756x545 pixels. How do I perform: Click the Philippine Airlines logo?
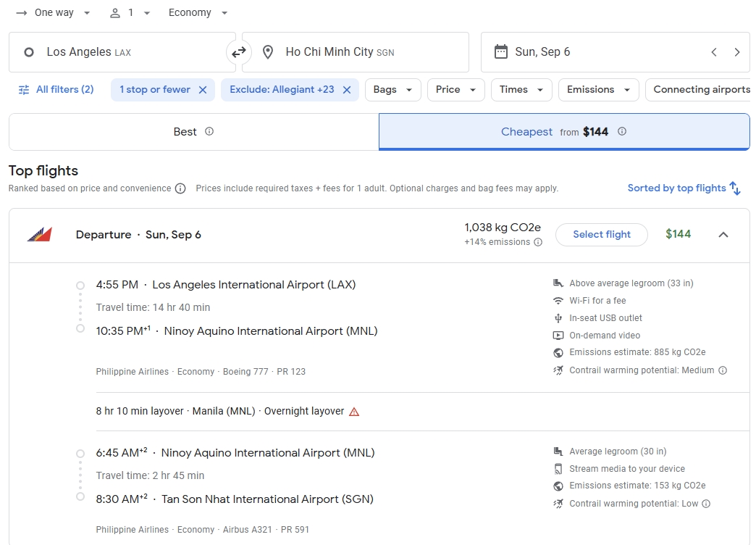coord(40,235)
